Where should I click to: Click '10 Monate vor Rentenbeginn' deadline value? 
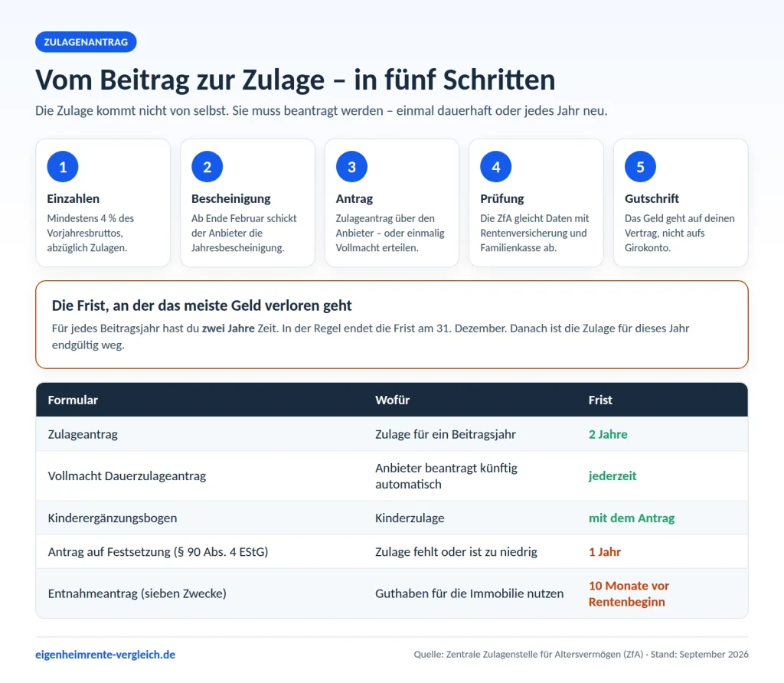point(629,593)
